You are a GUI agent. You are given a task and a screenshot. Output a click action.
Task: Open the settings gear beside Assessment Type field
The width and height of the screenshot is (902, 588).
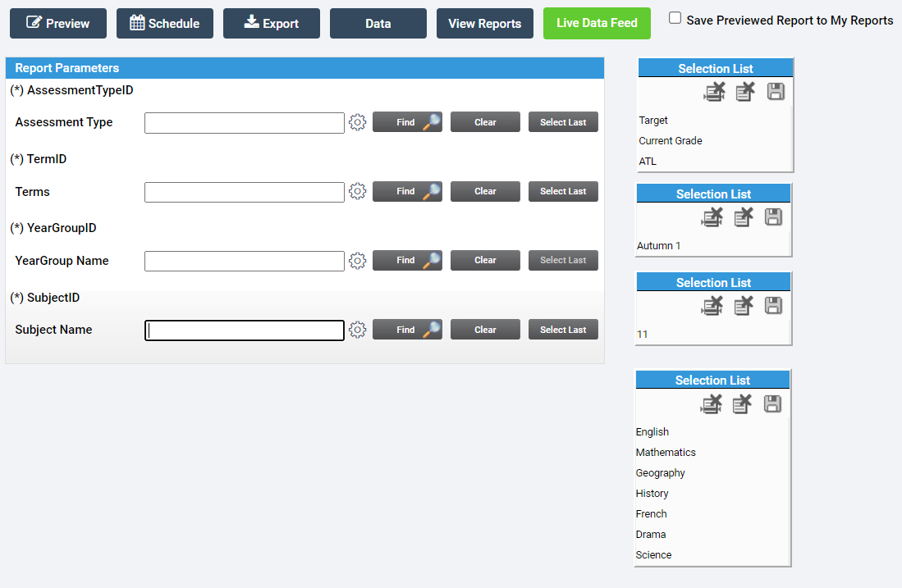(x=357, y=121)
